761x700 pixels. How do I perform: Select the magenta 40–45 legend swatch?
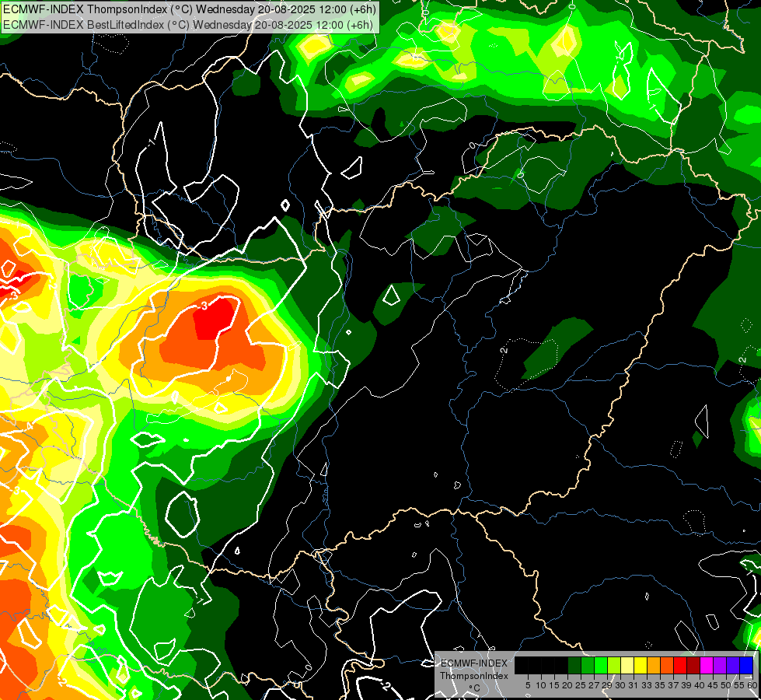707,666
